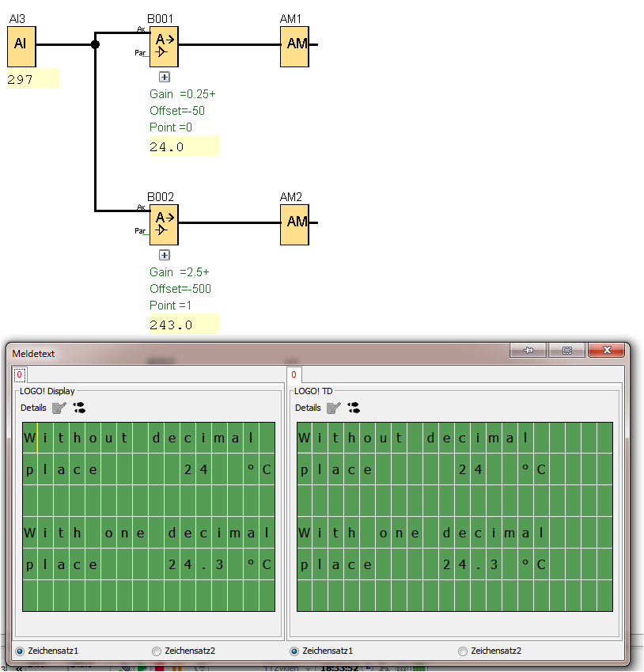Select Zeichensatz2 for LOGO! TD
Viewport: 644px width, 672px height.
point(463,651)
